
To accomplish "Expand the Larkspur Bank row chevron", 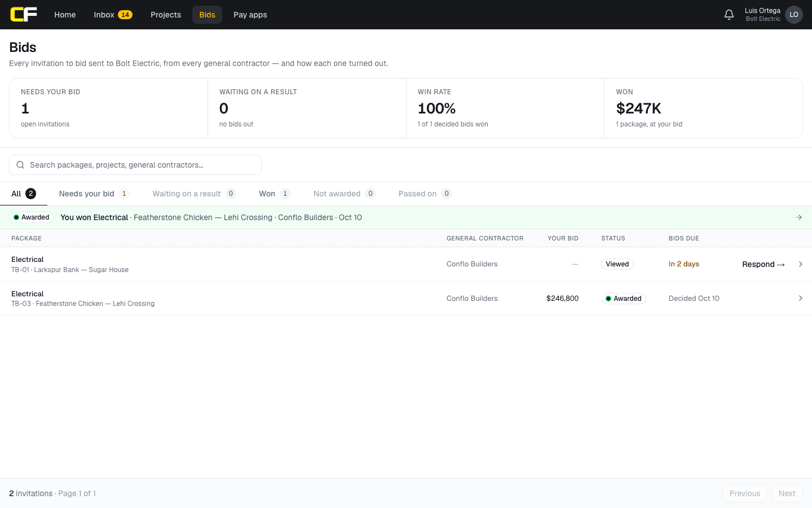I will pyautogui.click(x=800, y=264).
